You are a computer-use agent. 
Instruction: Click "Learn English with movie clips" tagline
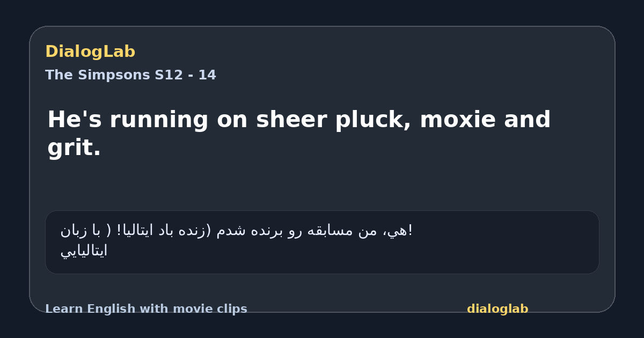[x=146, y=309]
